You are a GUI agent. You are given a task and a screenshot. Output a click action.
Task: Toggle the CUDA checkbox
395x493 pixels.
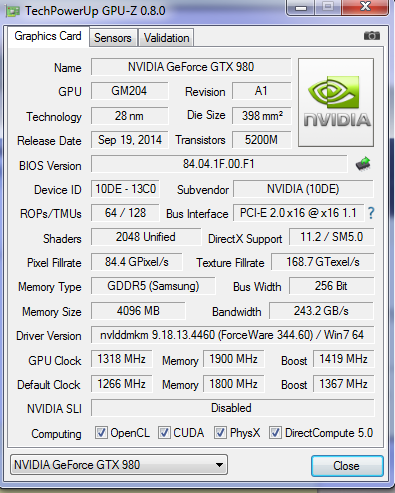[164, 433]
